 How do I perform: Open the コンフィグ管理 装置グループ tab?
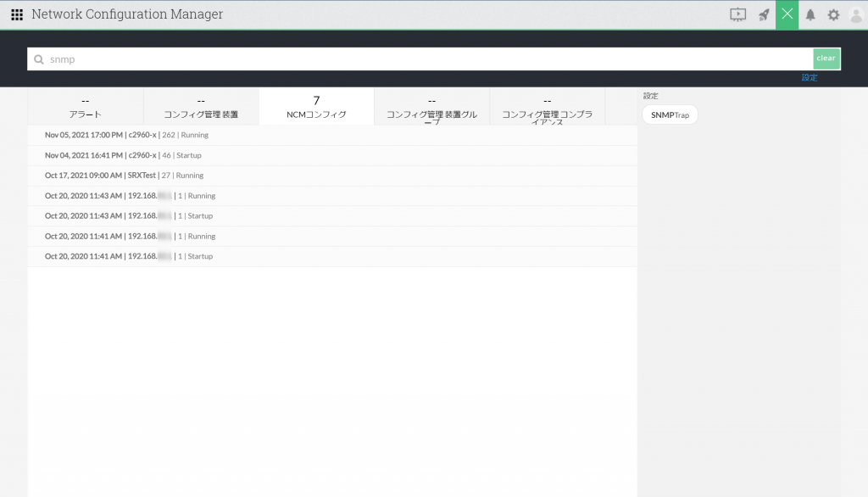pos(431,107)
